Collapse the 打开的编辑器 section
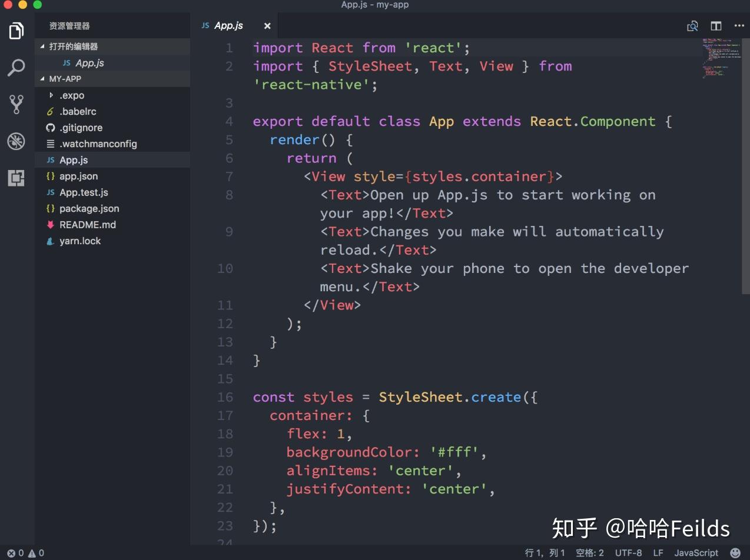This screenshot has width=750, height=560. click(42, 46)
